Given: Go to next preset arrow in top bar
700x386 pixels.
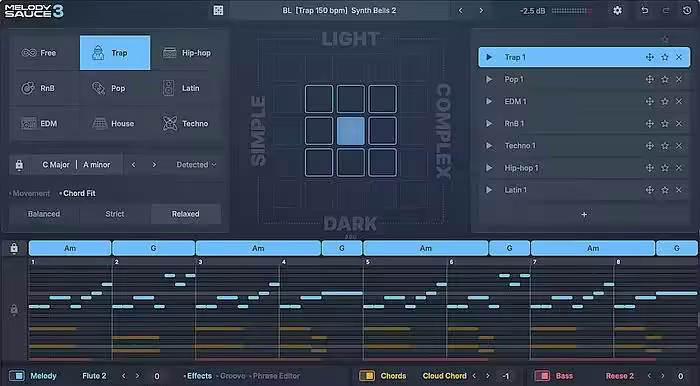Looking at the screenshot, I should click(481, 10).
